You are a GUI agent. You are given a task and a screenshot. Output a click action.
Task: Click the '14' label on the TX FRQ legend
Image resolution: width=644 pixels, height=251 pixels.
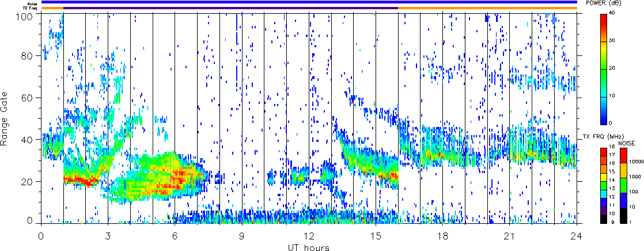tap(612, 180)
